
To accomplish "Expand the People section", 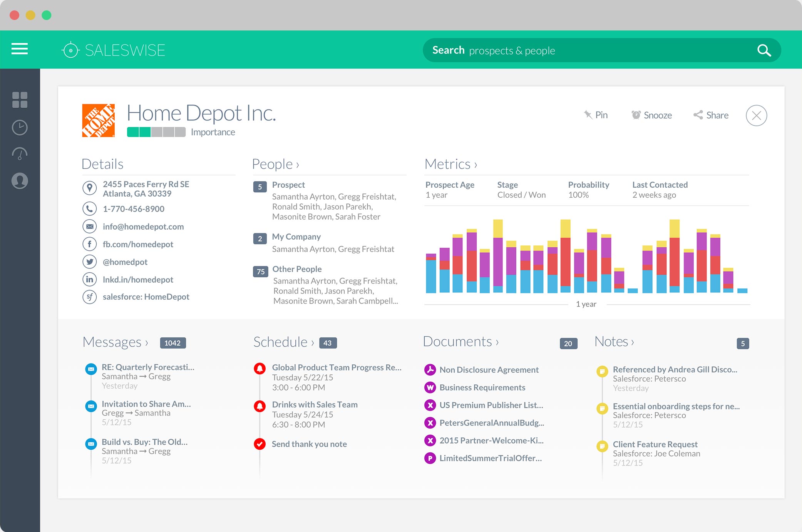I will tap(275, 164).
